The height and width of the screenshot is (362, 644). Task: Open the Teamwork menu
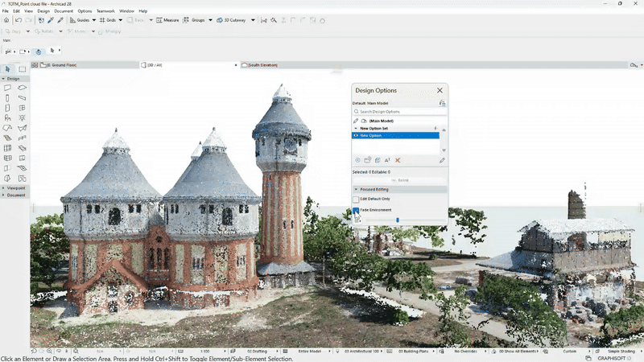(x=105, y=10)
